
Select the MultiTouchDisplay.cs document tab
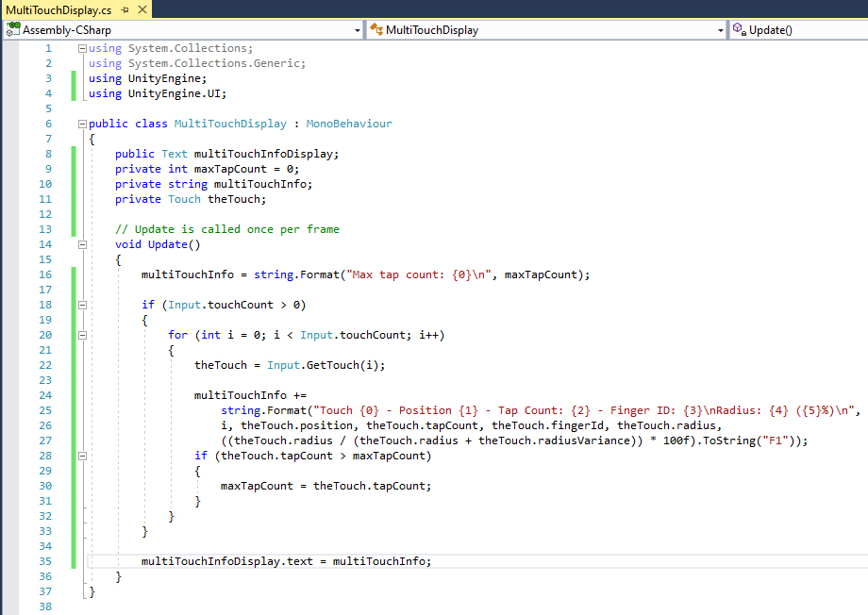[57, 8]
